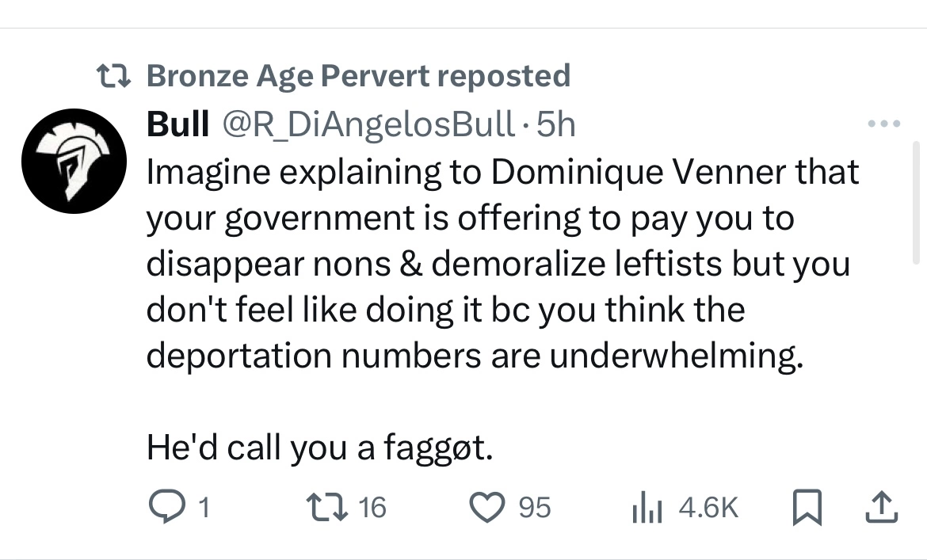Screen dimensions: 927x560
Task: Click the like count '95'
Action: point(535,508)
